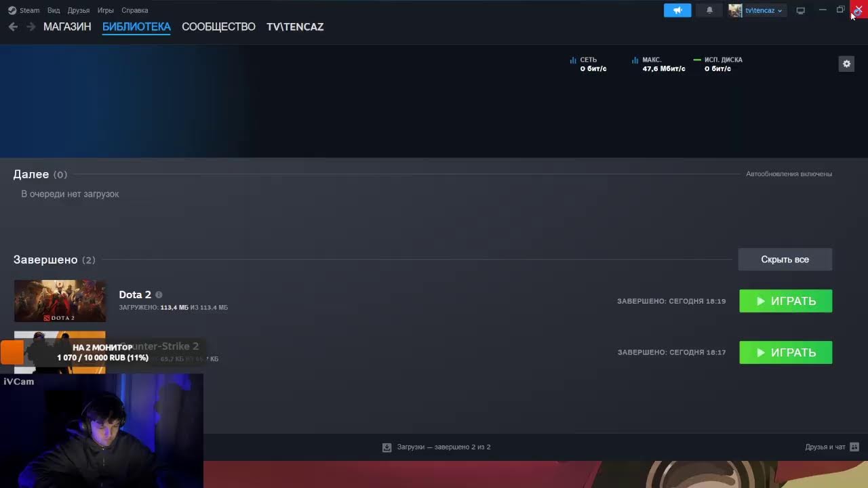Restore down the Steam window

[840, 9]
